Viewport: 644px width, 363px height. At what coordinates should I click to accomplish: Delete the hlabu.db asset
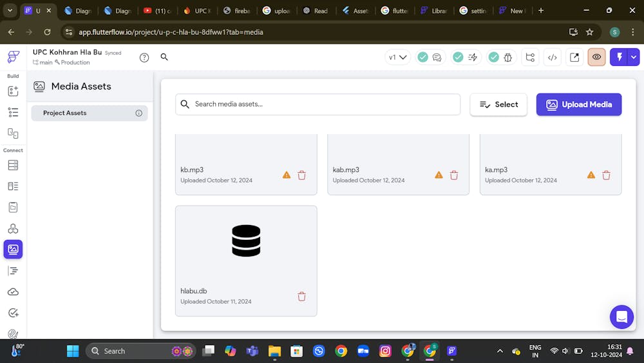(x=301, y=297)
